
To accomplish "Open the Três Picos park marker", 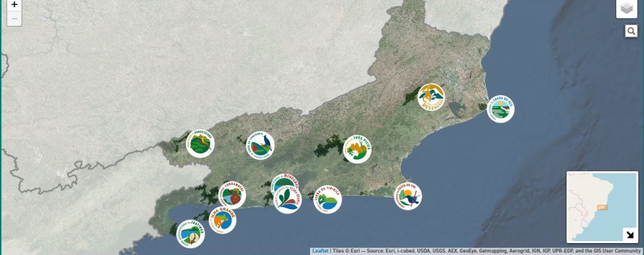I will 357,149.
